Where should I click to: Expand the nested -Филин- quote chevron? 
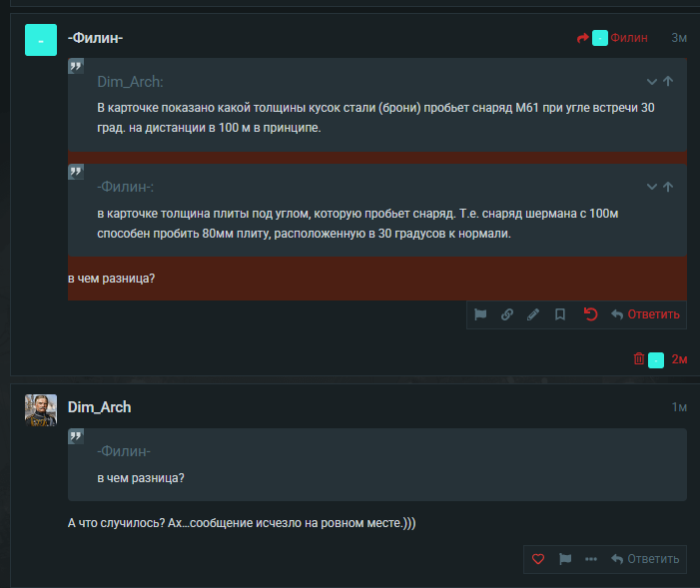point(652,187)
